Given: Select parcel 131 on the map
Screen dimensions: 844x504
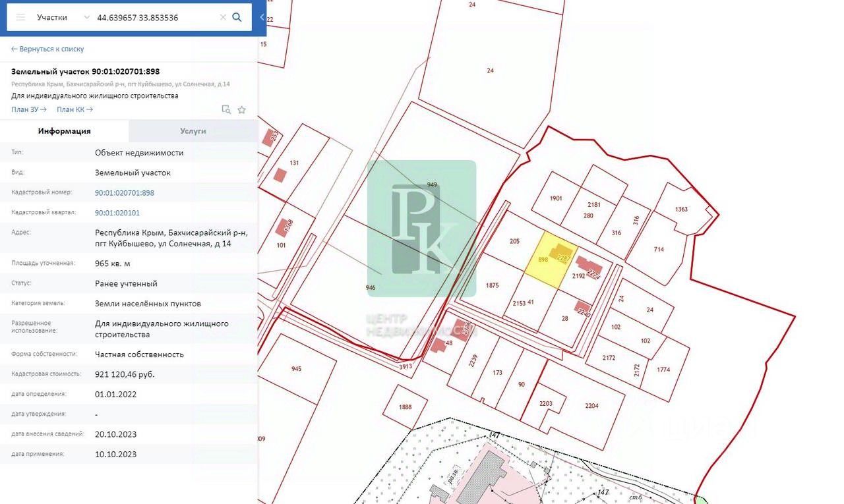Looking at the screenshot, I should click(294, 163).
